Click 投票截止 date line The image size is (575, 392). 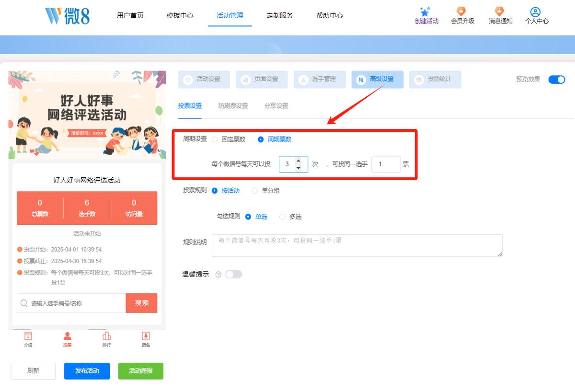coord(59,261)
